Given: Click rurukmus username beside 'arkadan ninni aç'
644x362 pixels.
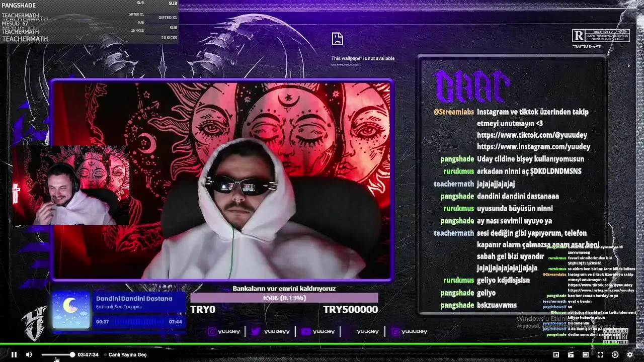Looking at the screenshot, I should tap(458, 171).
